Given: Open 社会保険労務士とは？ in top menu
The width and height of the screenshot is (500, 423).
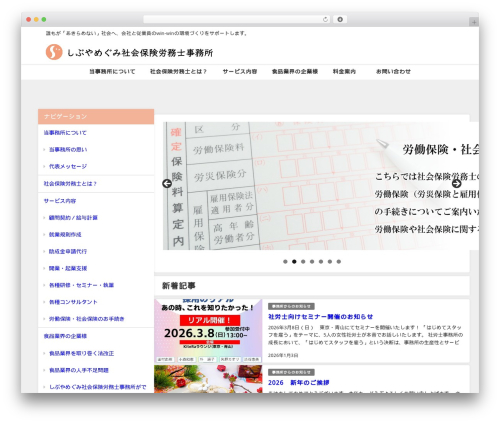Looking at the screenshot, I should point(178,71).
